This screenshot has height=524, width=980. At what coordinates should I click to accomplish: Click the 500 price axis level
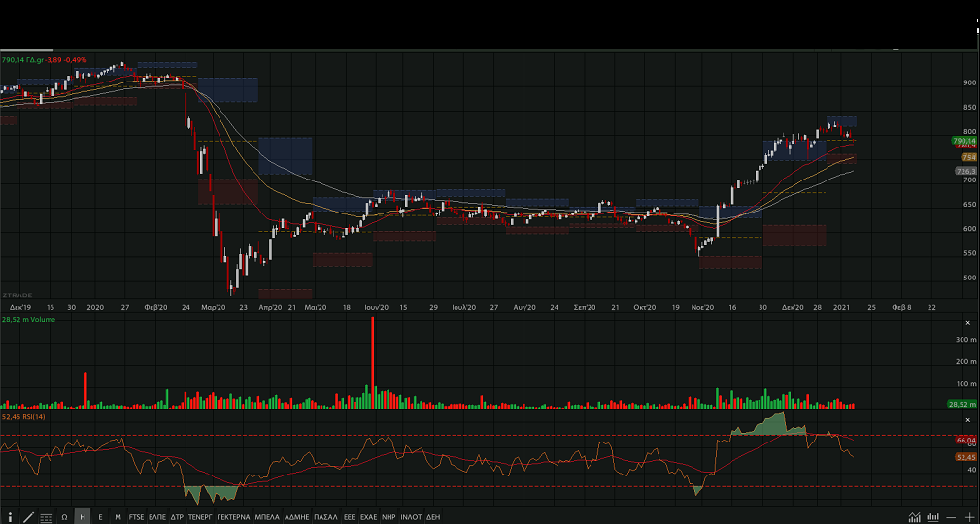coord(969,278)
